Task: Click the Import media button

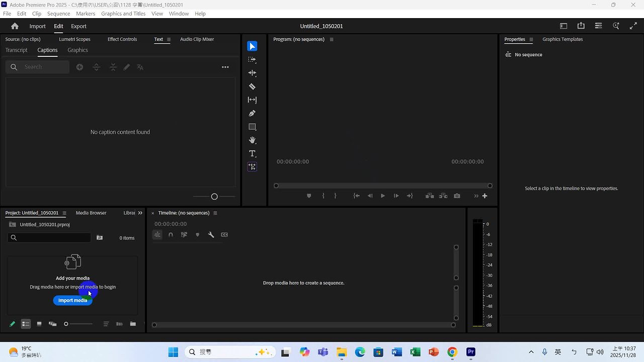Action: pos(72,300)
